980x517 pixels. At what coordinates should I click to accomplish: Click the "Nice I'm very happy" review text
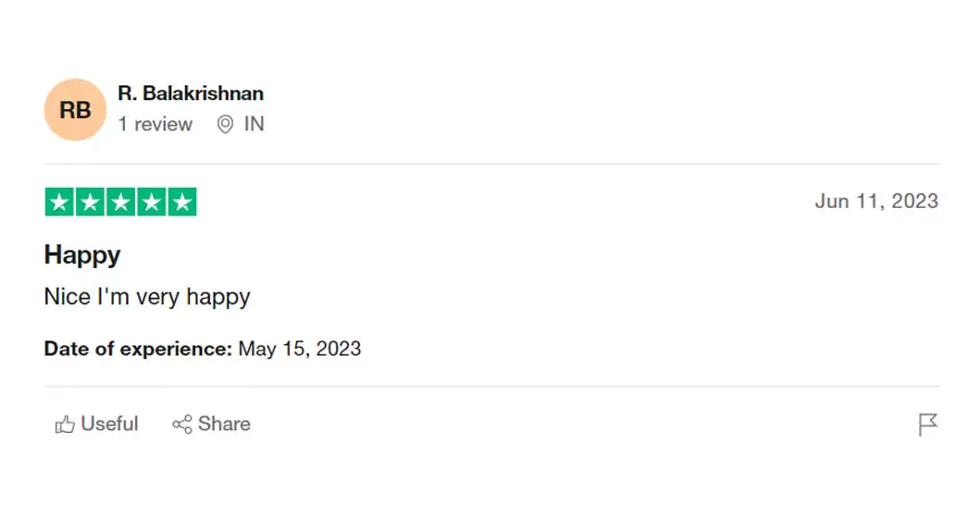click(x=147, y=297)
